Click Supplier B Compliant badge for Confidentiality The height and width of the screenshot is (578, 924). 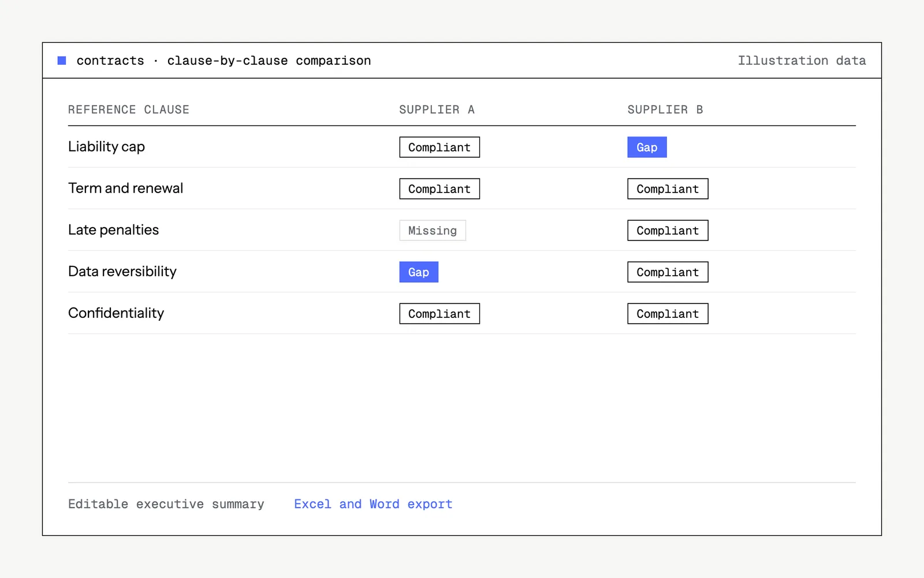click(x=668, y=314)
